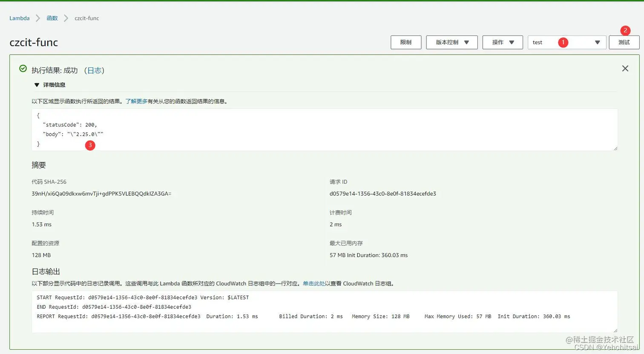Click the 版本控制 dropdown arrow icon
Screen dimensions: 644x354
(x=466, y=42)
